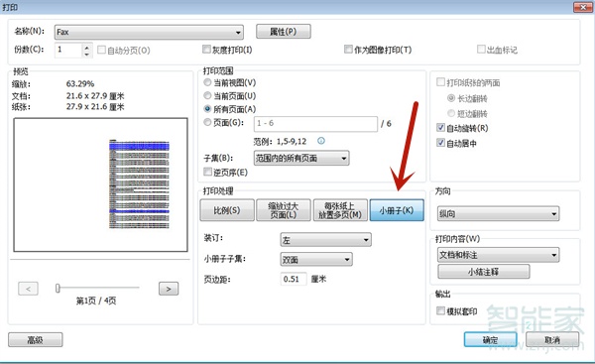Image resolution: width=595 pixels, height=364 pixels.
Task: Toggle 自动分页(O) checkbox
Action: tap(101, 50)
